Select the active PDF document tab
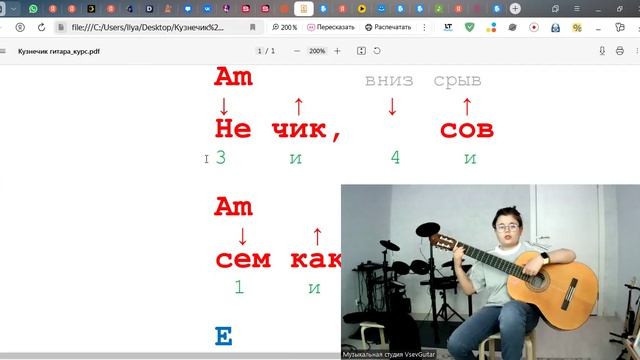The height and width of the screenshot is (360, 640). pyautogui.click(x=304, y=9)
